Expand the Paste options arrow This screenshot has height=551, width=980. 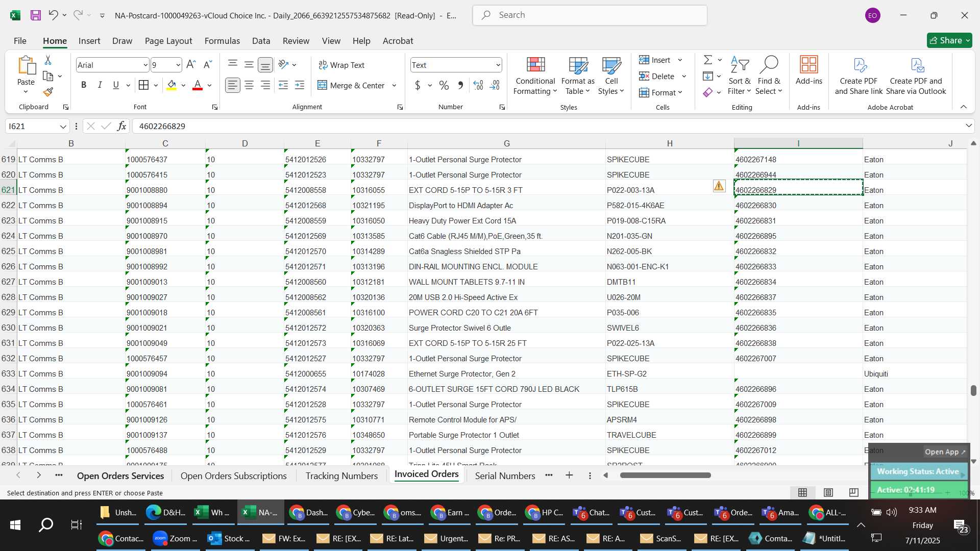26,92
